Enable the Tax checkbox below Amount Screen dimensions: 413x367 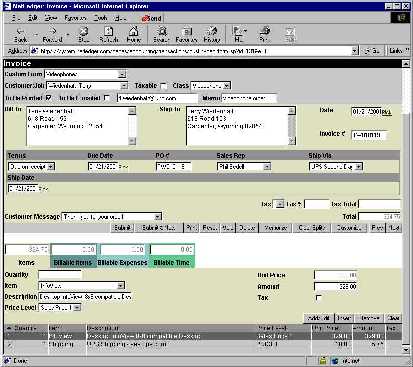(x=318, y=298)
